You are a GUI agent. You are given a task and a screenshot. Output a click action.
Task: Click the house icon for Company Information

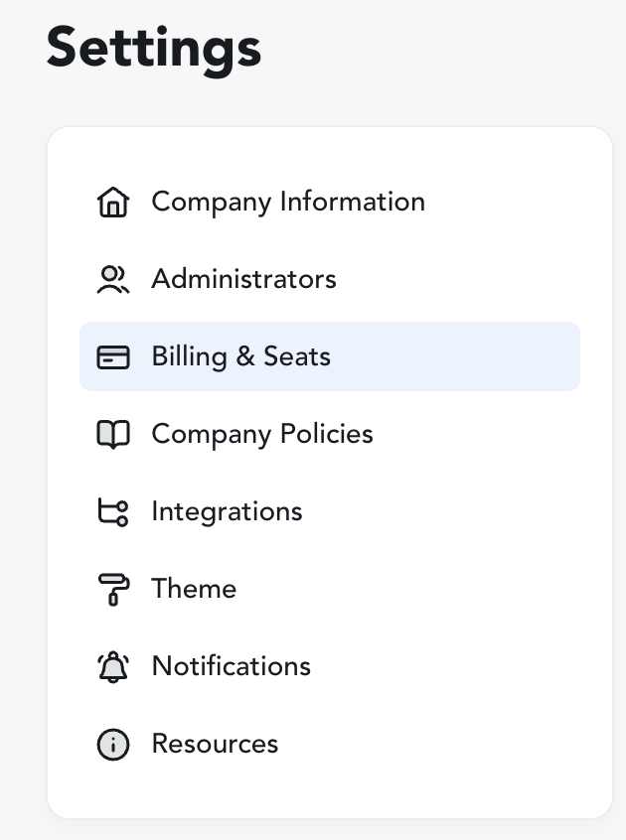[x=113, y=203]
